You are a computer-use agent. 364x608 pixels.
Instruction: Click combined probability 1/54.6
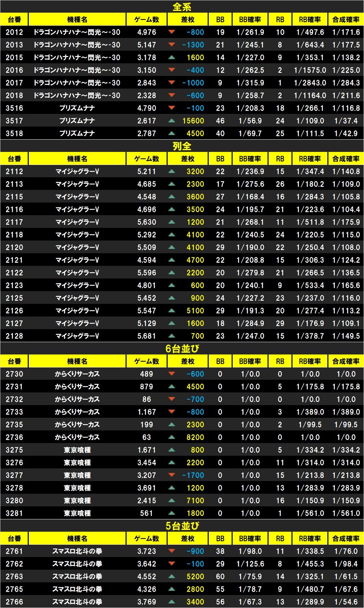346,602
